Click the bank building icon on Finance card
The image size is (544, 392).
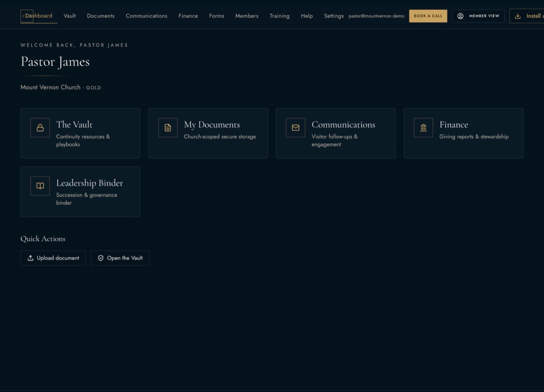424,128
